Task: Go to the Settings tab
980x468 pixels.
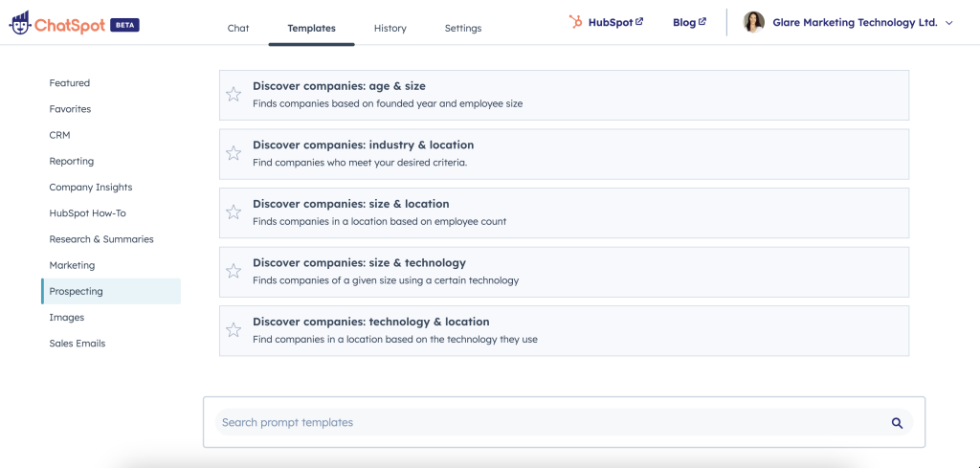Action: pos(463,29)
